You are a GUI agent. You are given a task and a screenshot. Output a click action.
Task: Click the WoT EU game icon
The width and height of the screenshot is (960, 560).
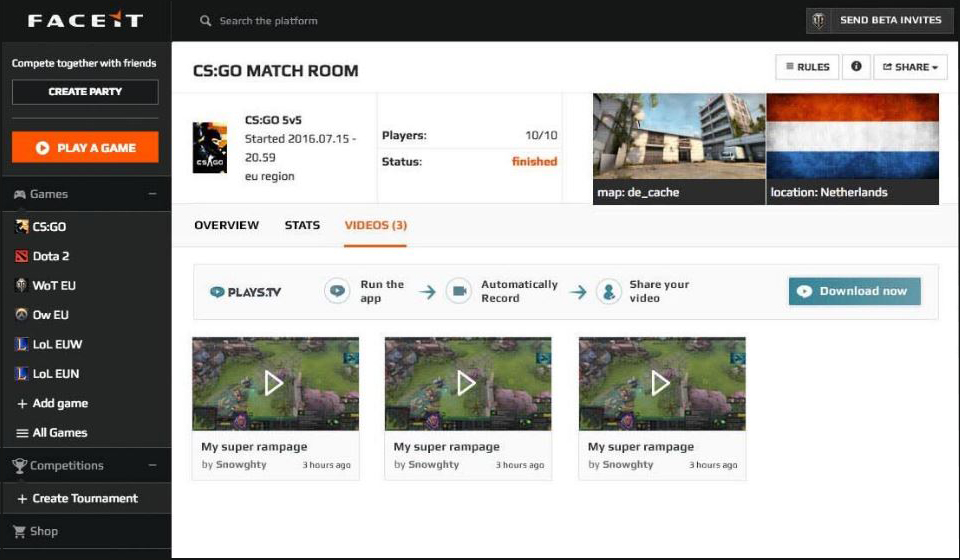pos(21,285)
